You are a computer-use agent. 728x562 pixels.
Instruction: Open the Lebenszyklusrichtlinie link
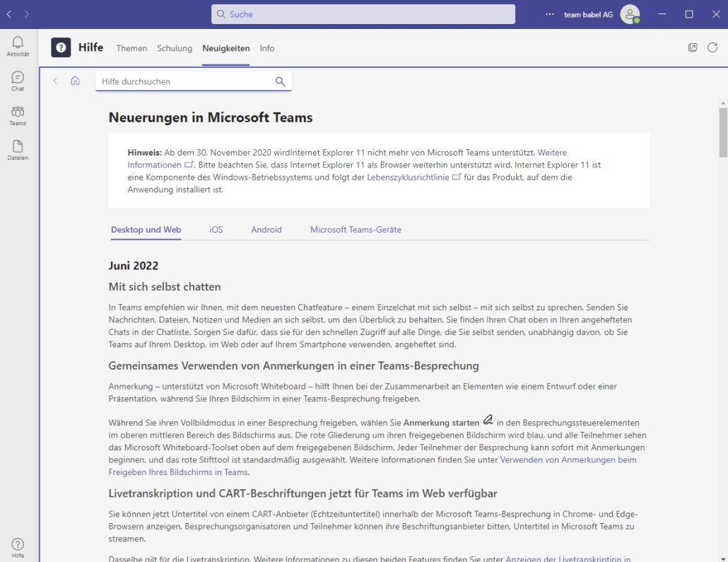408,177
